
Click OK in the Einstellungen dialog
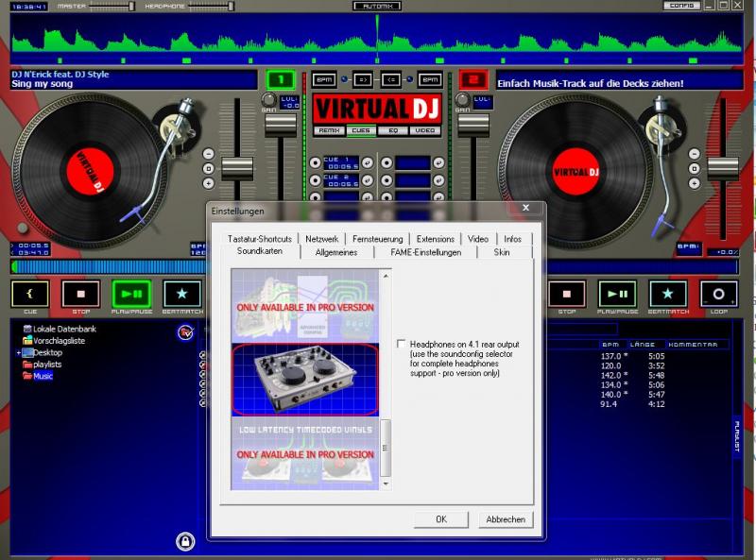(x=440, y=519)
